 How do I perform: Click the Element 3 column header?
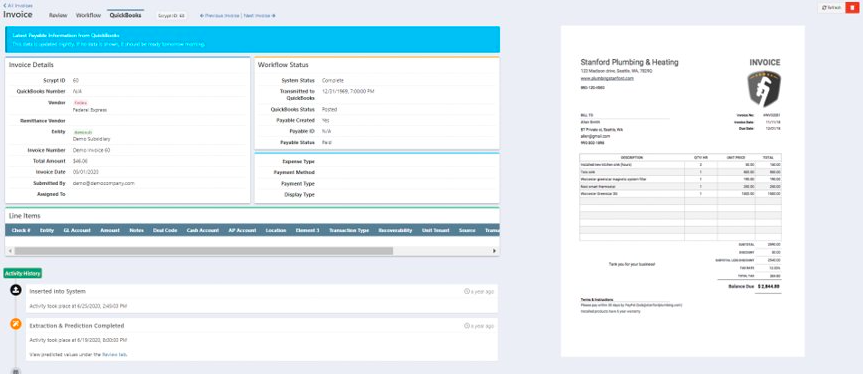point(308,230)
